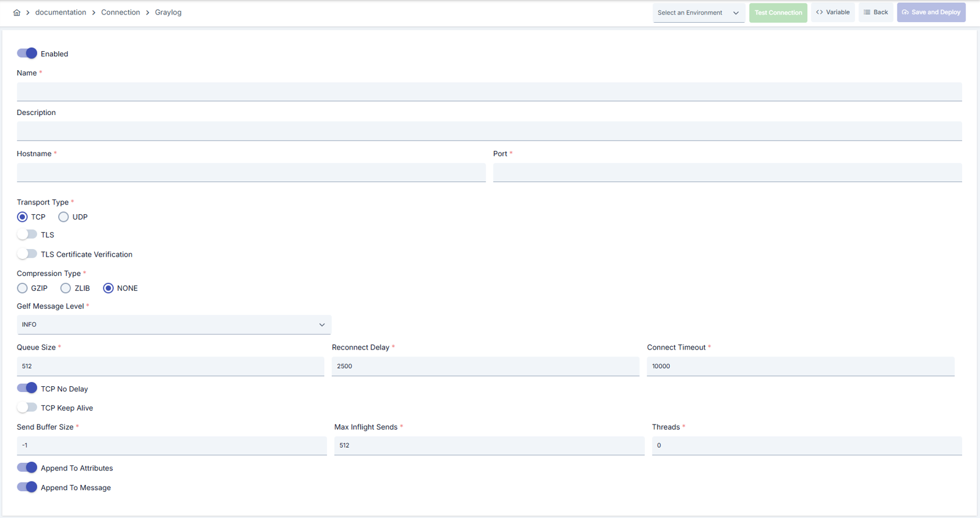The width and height of the screenshot is (980, 518).
Task: Click the Queue Size field
Action: 170,366
